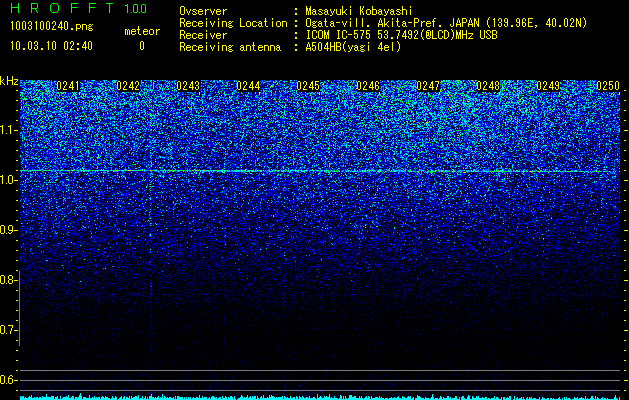This screenshot has width=629, height=400.
Task: Click the Ogata-vill. Akita-Pref. JAPAN location text
Action: (x=446, y=23)
